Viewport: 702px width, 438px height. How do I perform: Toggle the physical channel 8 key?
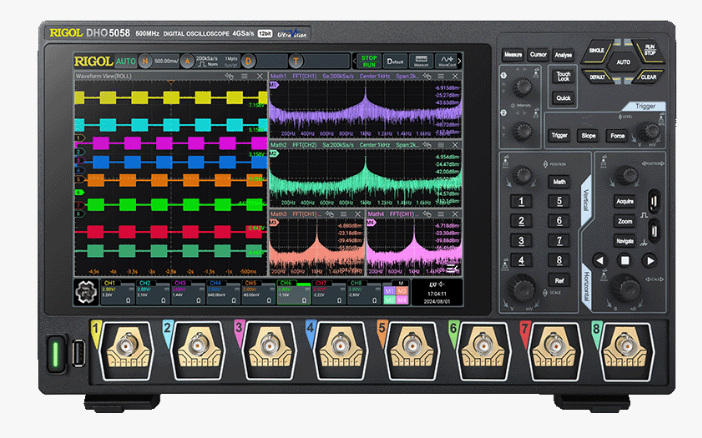click(559, 260)
